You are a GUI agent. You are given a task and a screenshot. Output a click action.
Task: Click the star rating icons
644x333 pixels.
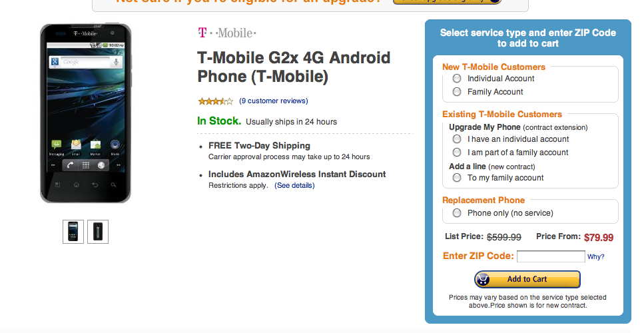coord(215,101)
